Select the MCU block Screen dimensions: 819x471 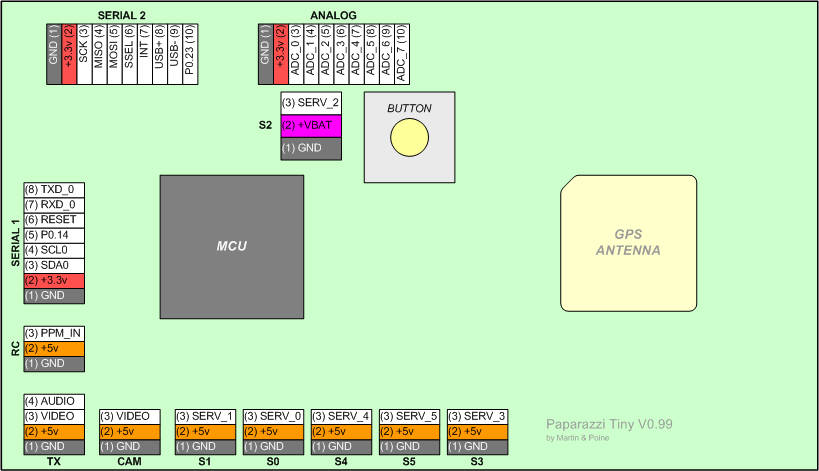232,246
